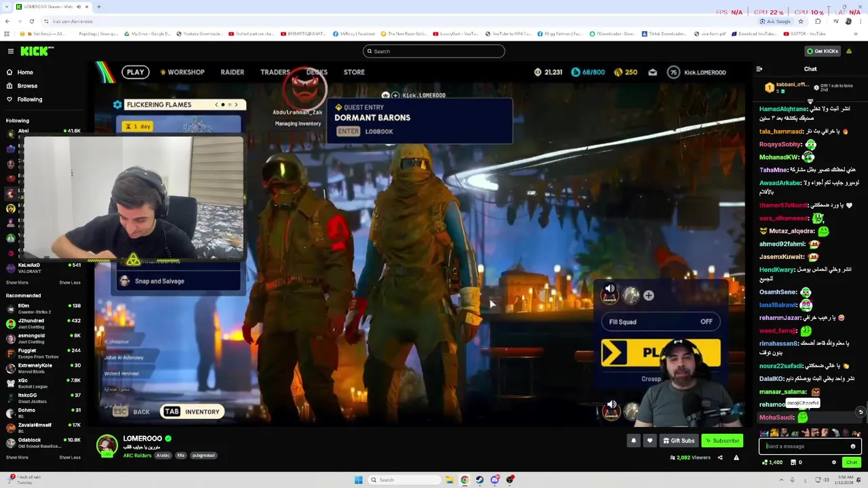This screenshot has width=868, height=488.
Task: Click the taskbar volume icon
Action: [826, 480]
